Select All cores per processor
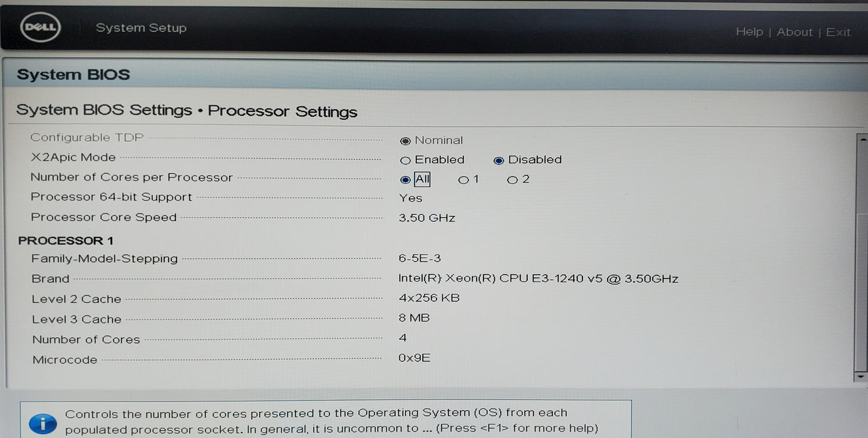The image size is (868, 438). coord(405,180)
